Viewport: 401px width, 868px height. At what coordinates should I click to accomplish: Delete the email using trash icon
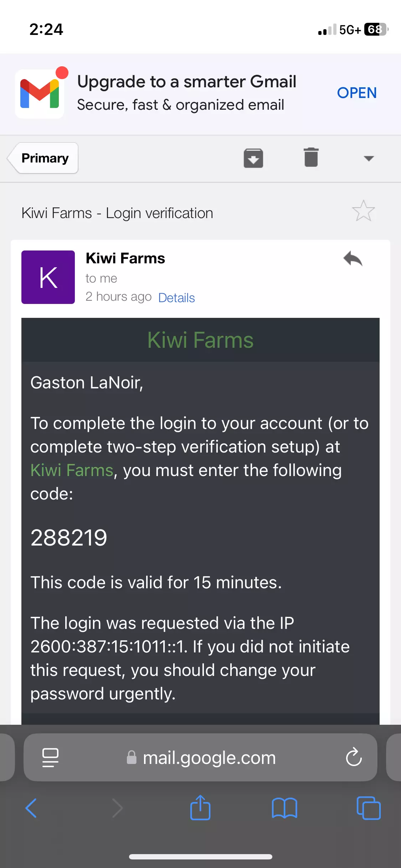click(311, 157)
